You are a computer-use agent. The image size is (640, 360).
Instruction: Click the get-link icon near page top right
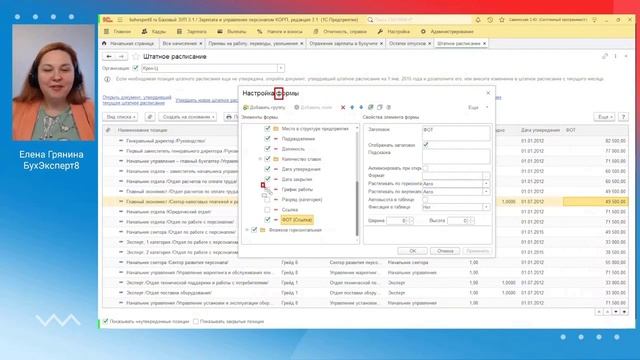605,56
